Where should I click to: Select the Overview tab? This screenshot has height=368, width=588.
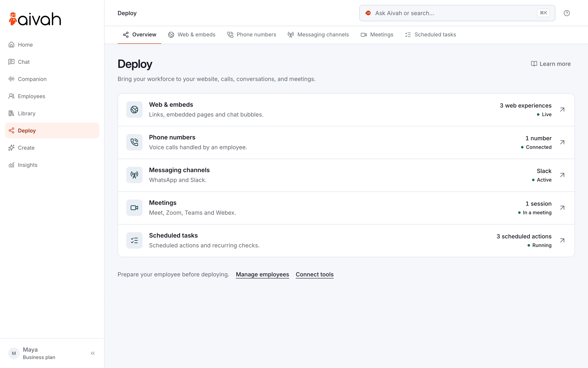[x=139, y=35]
